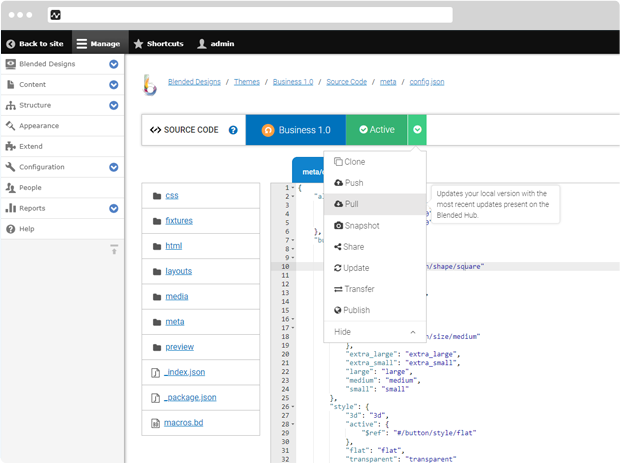Click Share in the actions menu
620x463 pixels.
click(353, 247)
